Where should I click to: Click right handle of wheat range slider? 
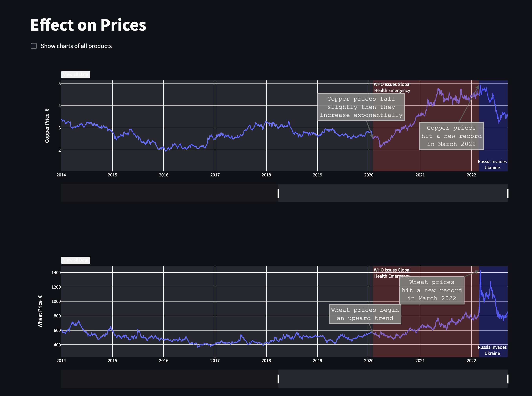[507, 379]
